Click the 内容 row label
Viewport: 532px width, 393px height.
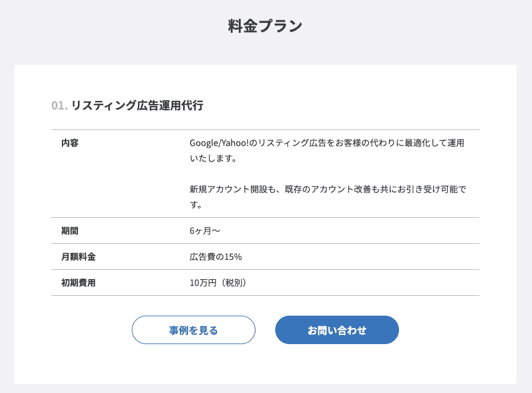(x=70, y=143)
